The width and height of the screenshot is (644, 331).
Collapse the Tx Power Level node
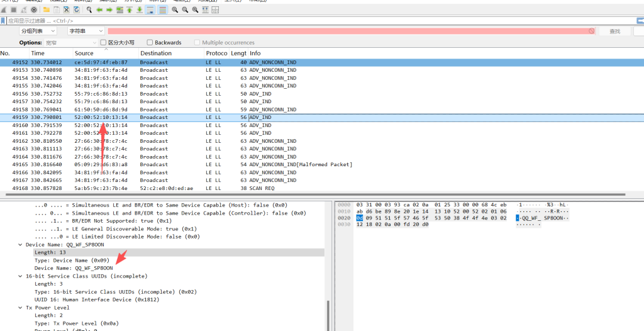point(20,308)
